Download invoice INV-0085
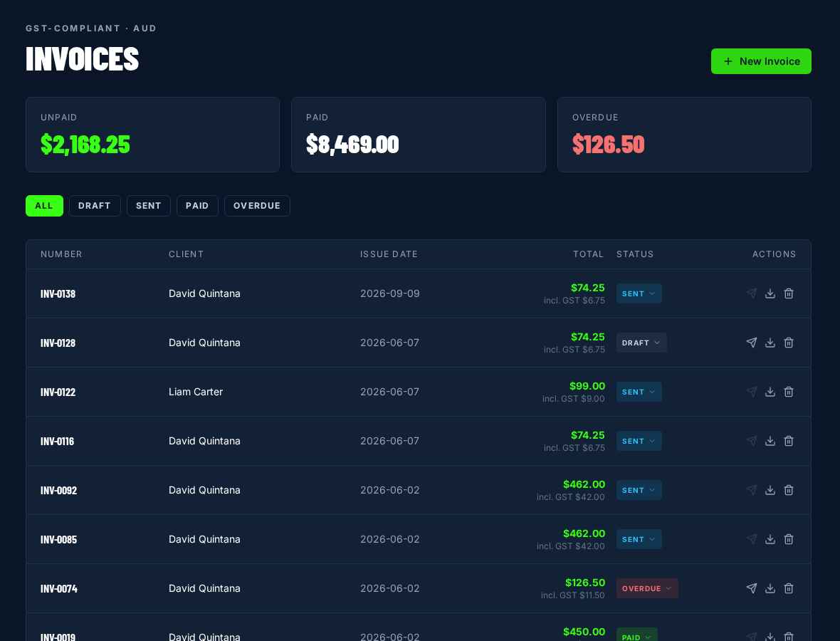840x641 pixels. pyautogui.click(x=770, y=539)
